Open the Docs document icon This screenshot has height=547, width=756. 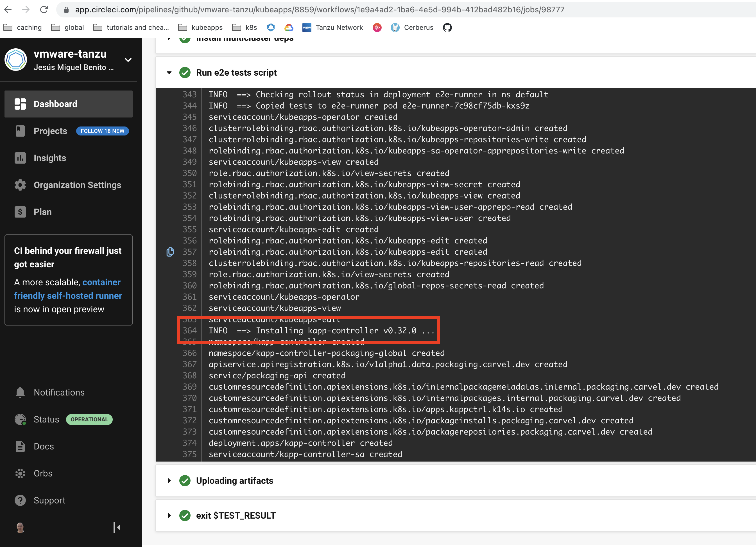coord(20,446)
